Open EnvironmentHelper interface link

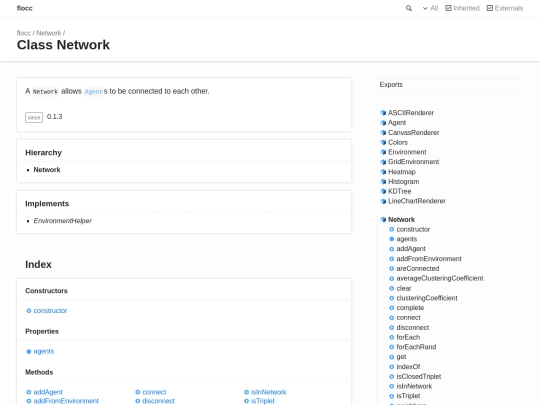coord(62,221)
